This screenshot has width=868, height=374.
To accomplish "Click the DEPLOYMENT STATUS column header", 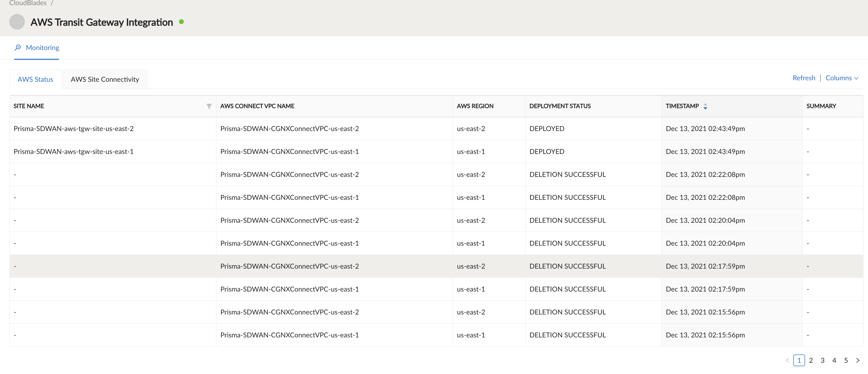I will pos(560,106).
